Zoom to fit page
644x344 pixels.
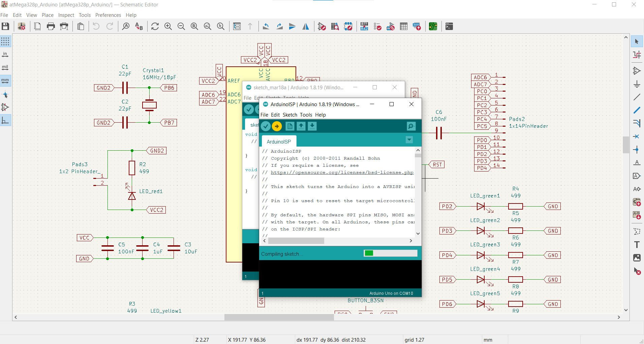(x=194, y=26)
